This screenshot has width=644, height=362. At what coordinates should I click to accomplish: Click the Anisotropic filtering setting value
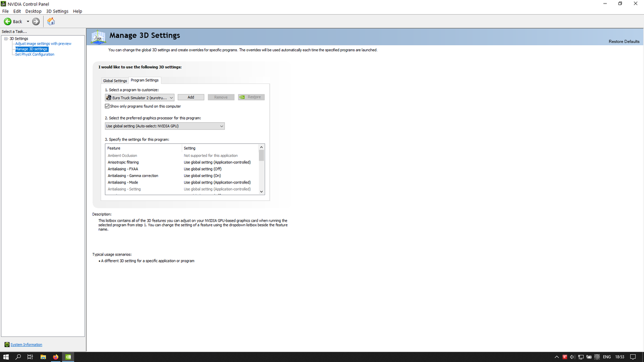pyautogui.click(x=217, y=162)
